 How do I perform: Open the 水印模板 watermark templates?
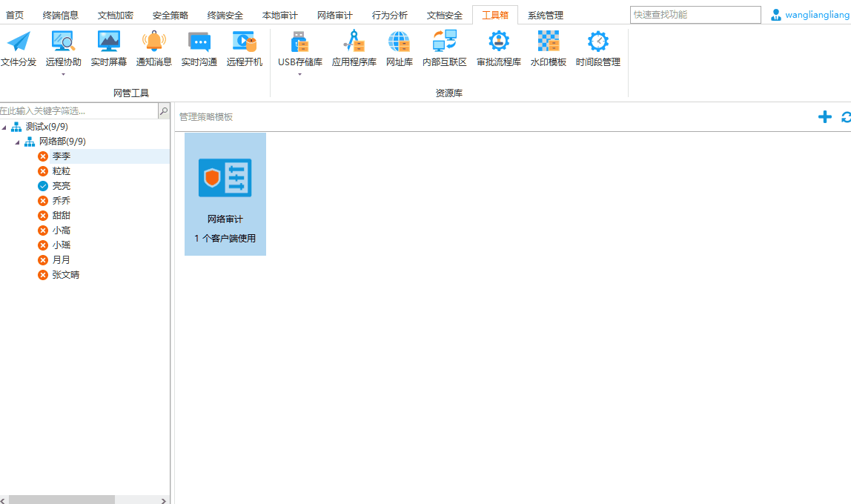548,49
